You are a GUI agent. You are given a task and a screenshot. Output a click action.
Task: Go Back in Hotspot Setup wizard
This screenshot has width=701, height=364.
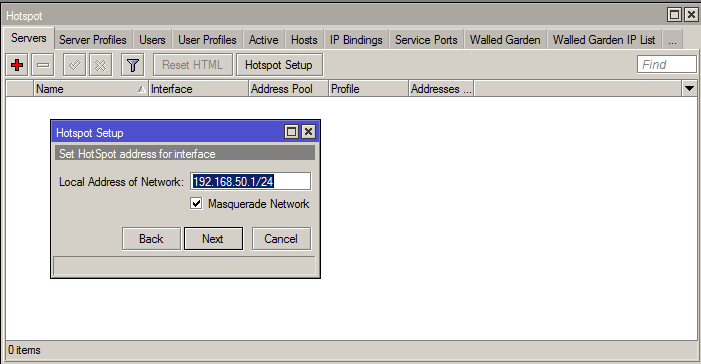point(151,239)
